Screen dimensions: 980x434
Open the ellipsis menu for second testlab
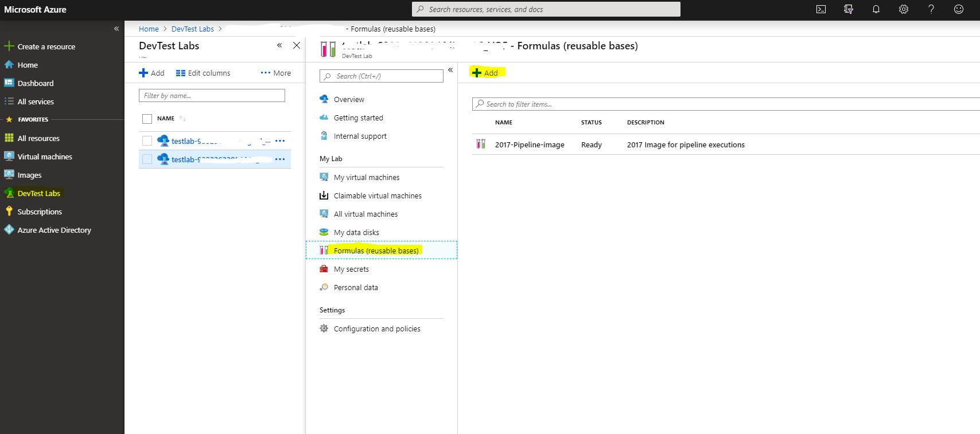coord(280,159)
